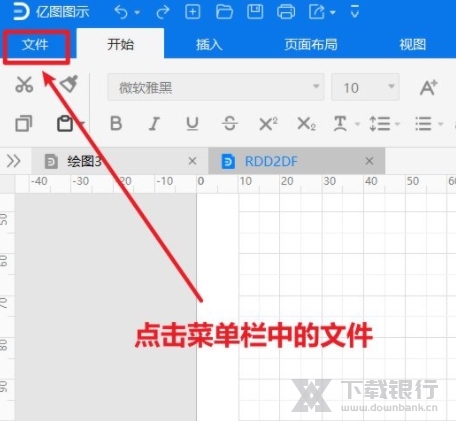Click the line spacing icon

coord(380,124)
